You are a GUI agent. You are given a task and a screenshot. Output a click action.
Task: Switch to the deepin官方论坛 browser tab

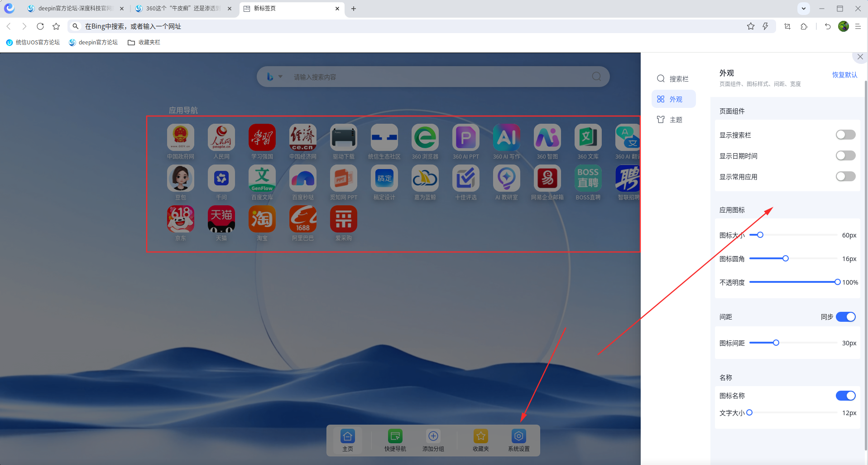point(76,9)
